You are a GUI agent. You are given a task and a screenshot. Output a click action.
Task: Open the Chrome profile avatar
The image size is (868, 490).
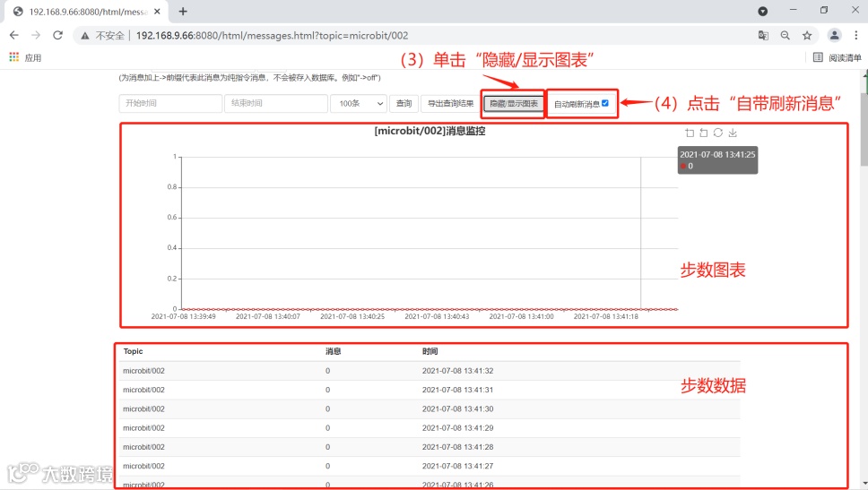click(x=834, y=36)
